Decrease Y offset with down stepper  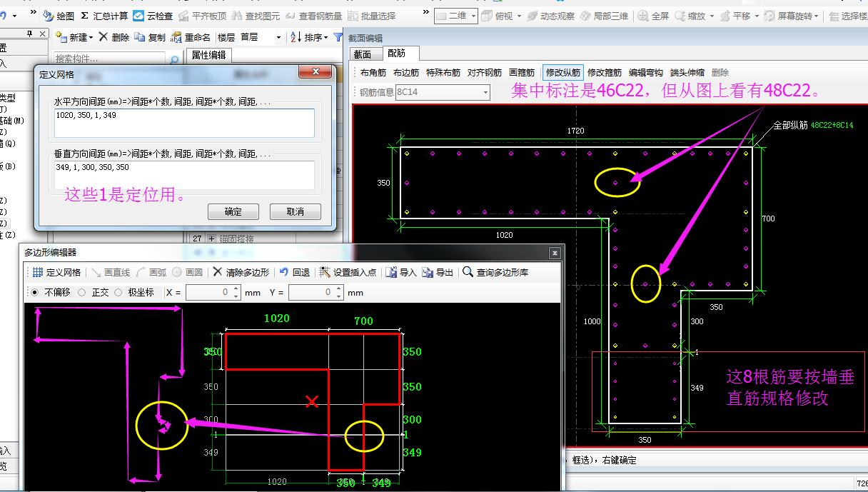pyautogui.click(x=338, y=296)
